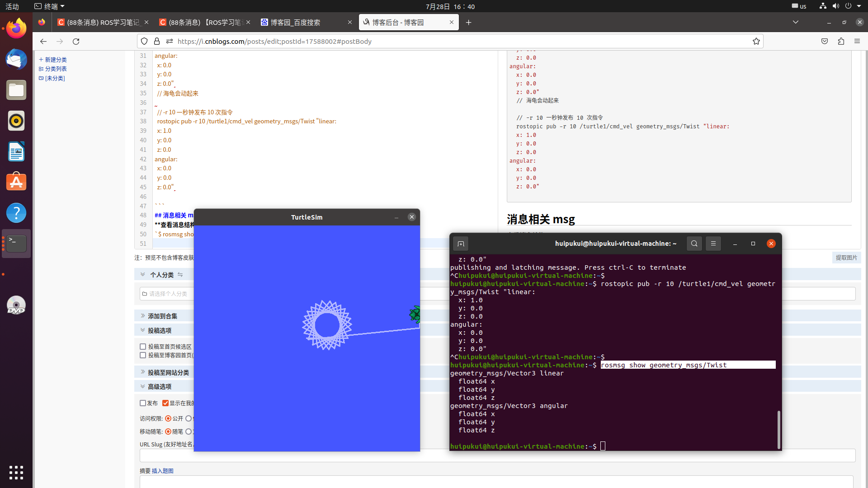
Task: Tick the 发布 checkbox
Action: coord(143,403)
